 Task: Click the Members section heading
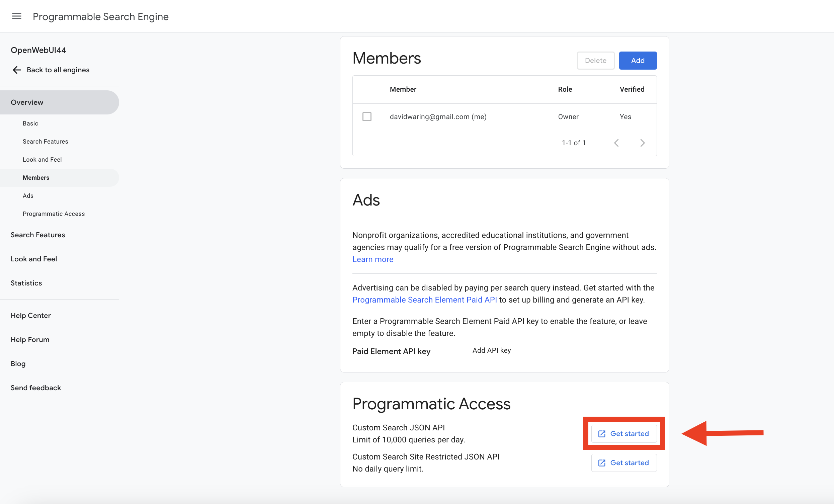pyautogui.click(x=387, y=58)
